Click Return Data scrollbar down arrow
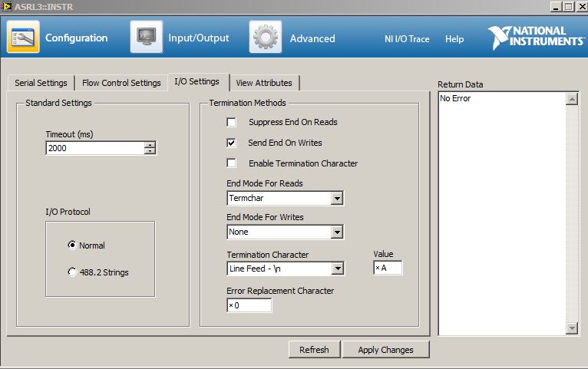This screenshot has width=588, height=369. pyautogui.click(x=572, y=328)
